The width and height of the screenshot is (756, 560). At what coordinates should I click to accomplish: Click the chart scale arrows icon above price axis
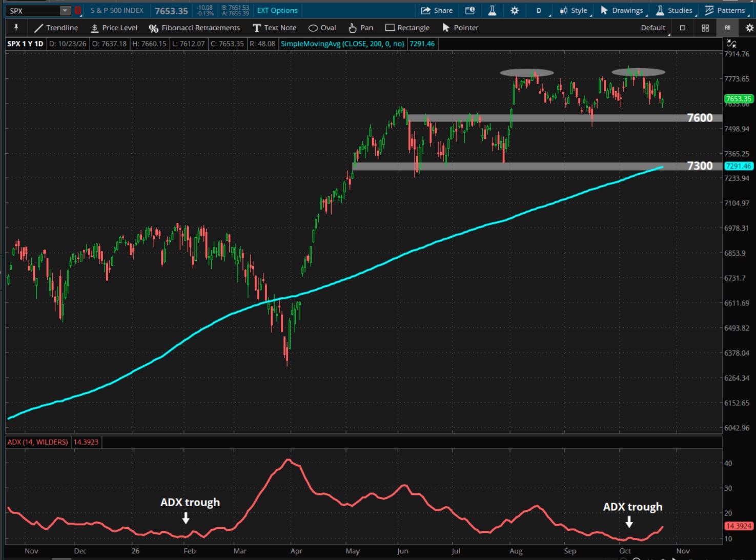(x=731, y=44)
